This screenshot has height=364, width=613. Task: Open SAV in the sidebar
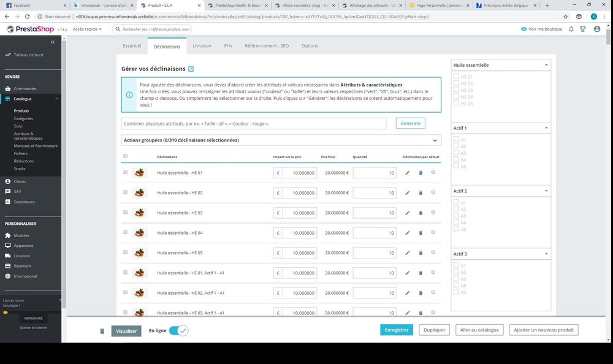point(17,192)
